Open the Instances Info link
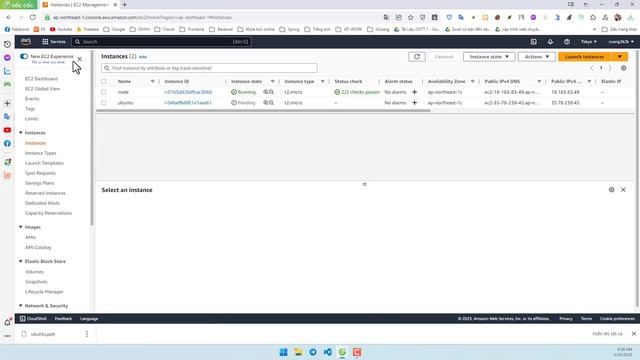640x360 pixels. pyautogui.click(x=142, y=57)
